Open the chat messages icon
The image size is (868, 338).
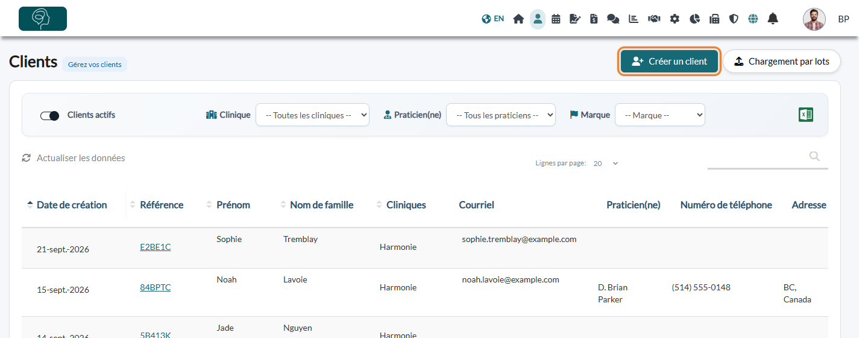[613, 19]
